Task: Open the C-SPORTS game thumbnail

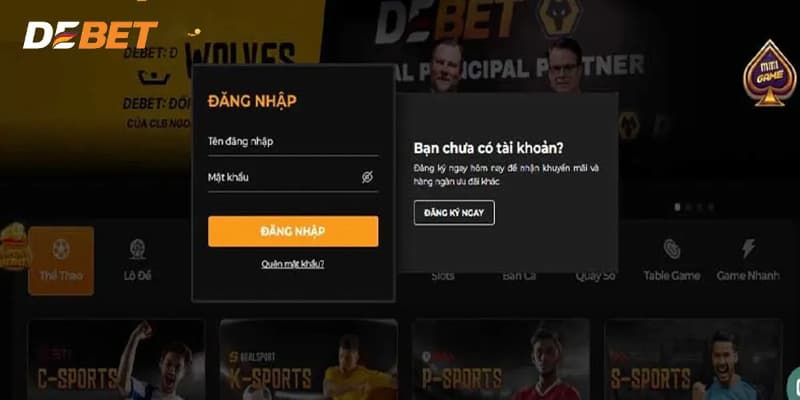Action: (x=116, y=360)
